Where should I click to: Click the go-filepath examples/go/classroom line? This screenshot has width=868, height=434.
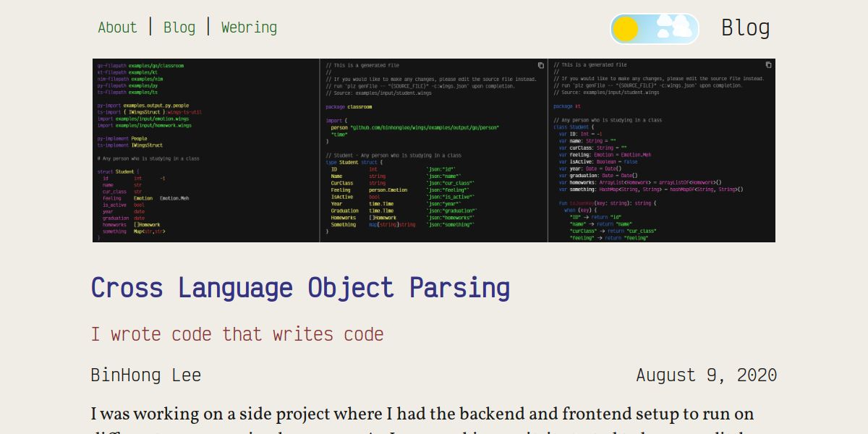pos(142,65)
